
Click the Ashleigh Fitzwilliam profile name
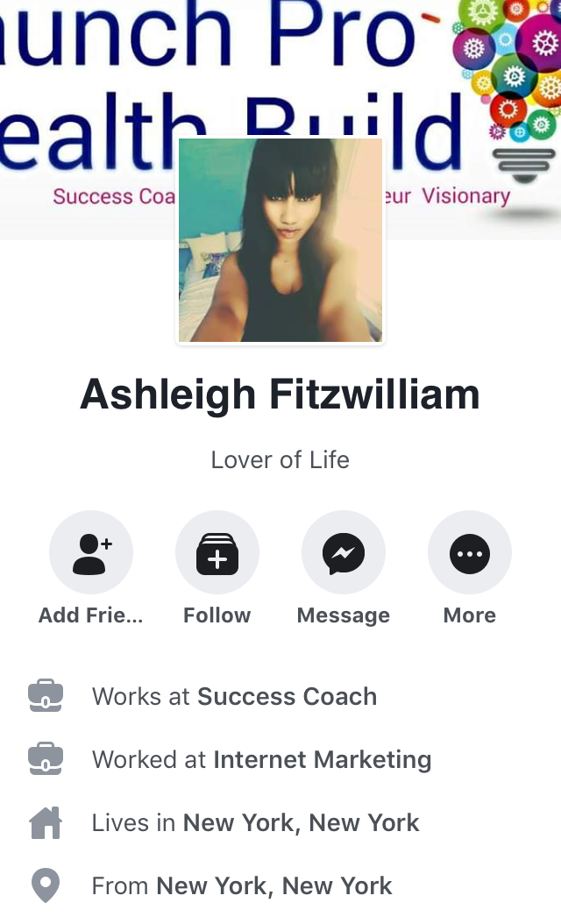pos(280,394)
